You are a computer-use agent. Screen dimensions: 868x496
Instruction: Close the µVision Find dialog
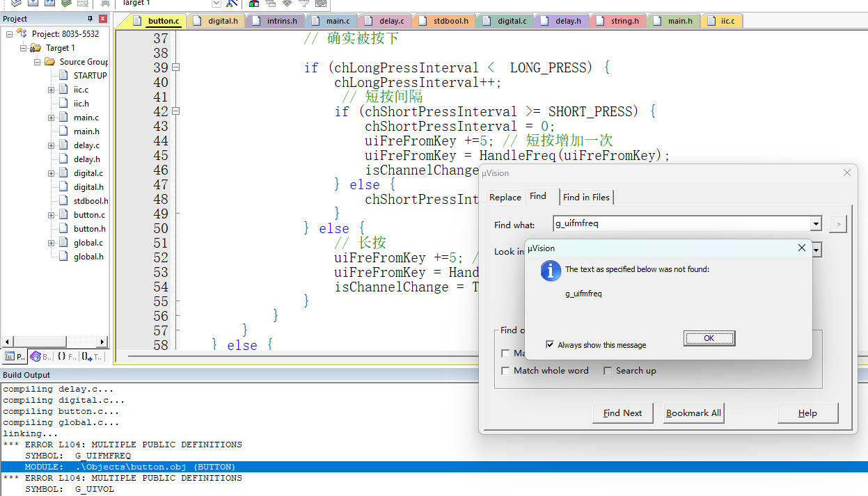pos(847,173)
